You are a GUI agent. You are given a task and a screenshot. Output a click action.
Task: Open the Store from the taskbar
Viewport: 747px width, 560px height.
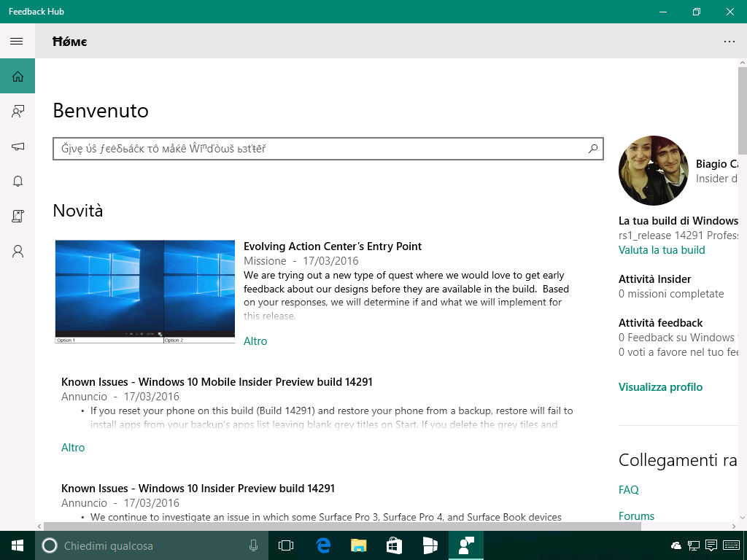394,545
